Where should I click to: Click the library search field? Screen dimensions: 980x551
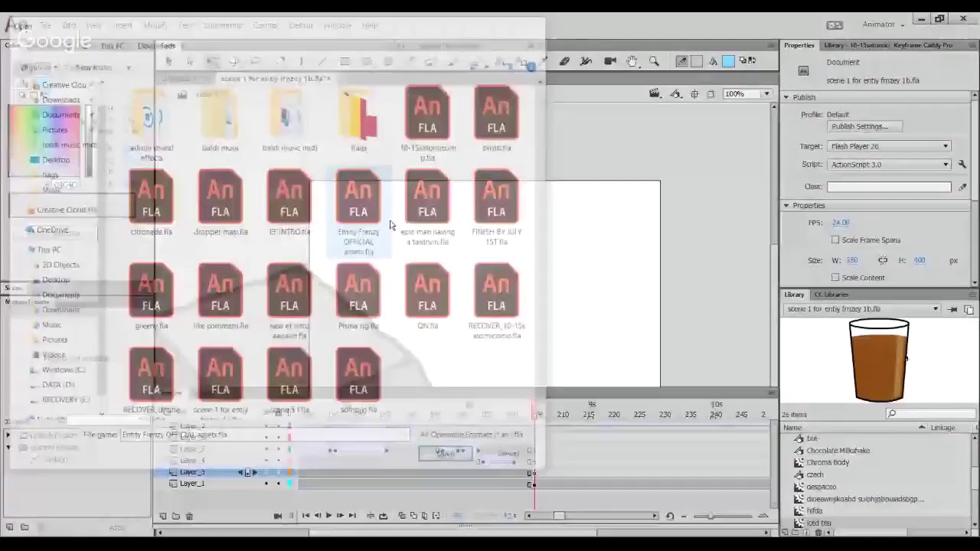click(930, 414)
